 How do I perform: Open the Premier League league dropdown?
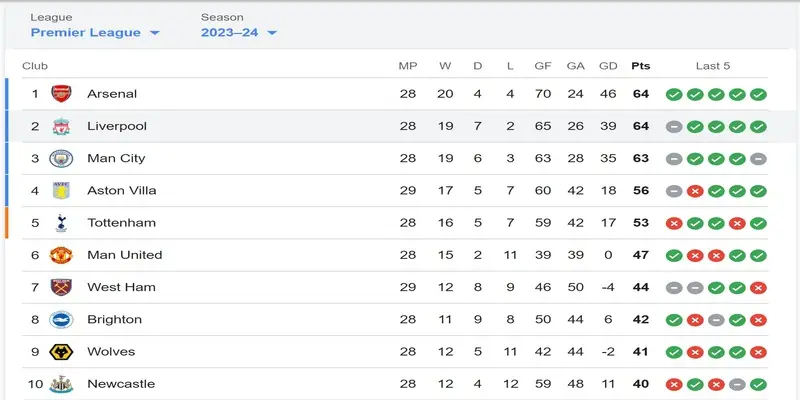pos(95,33)
